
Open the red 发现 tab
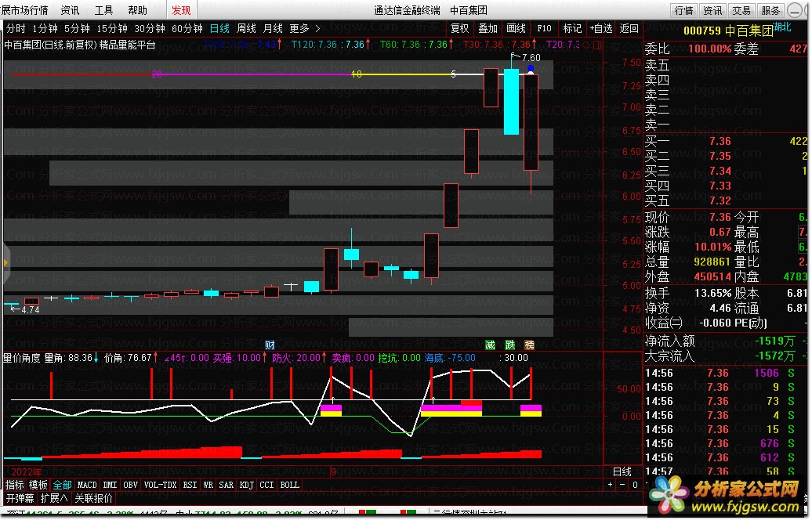point(181,10)
